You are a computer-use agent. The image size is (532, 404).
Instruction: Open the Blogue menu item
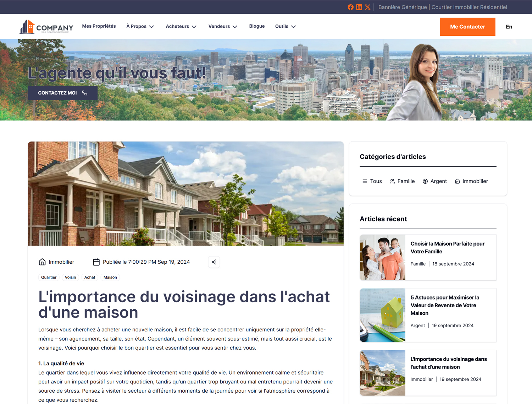257,26
